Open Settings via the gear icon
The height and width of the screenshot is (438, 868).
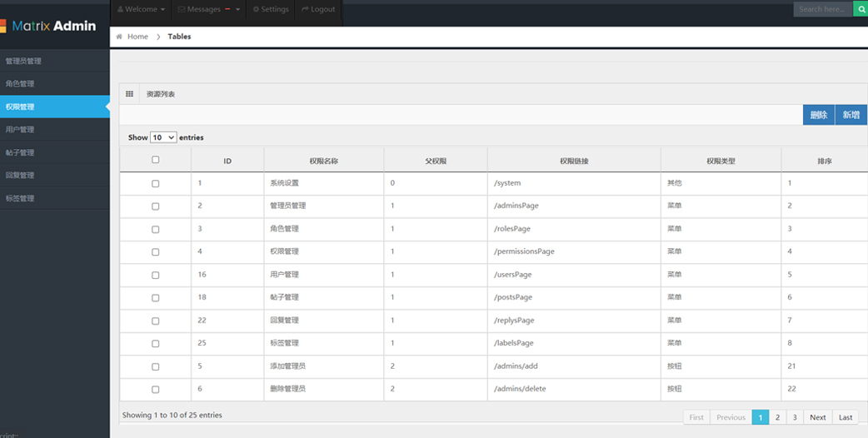[x=256, y=9]
